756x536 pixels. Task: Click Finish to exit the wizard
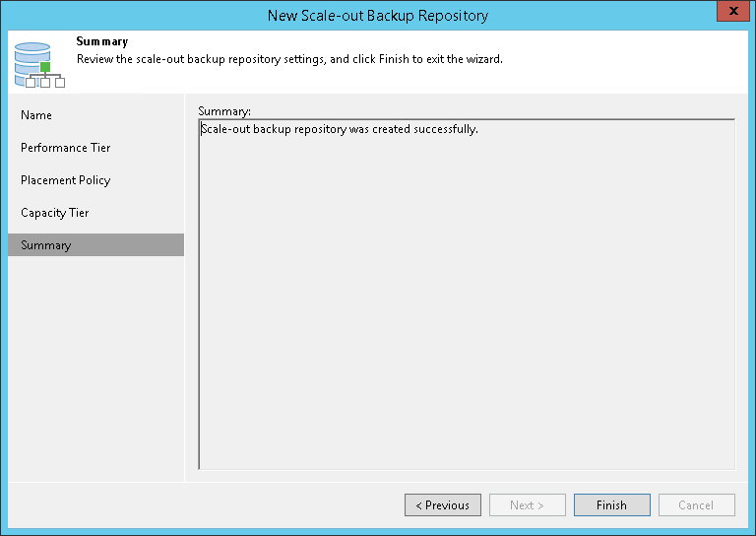coord(611,505)
